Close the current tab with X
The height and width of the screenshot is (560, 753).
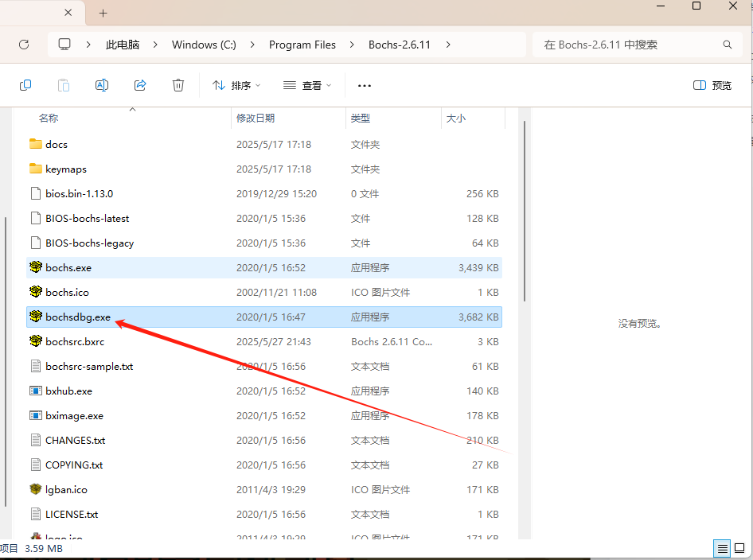coord(68,13)
